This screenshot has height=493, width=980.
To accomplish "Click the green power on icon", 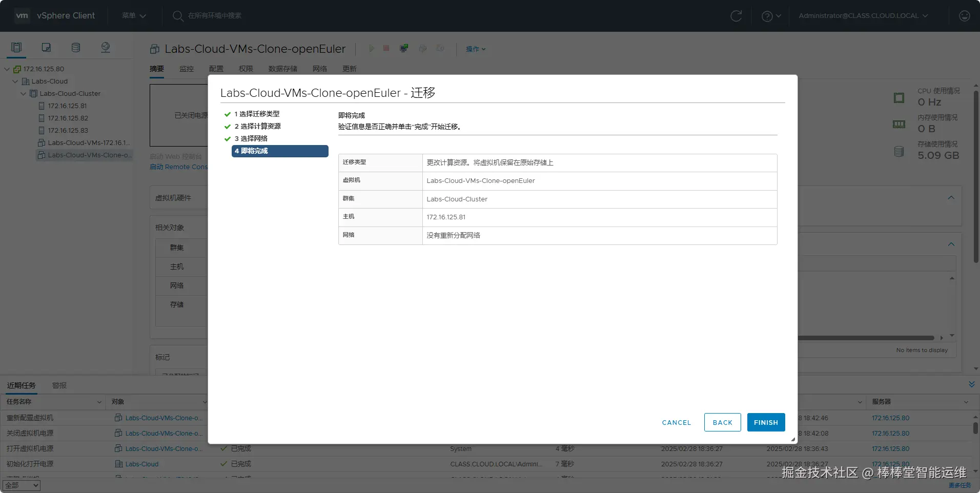I will [372, 48].
